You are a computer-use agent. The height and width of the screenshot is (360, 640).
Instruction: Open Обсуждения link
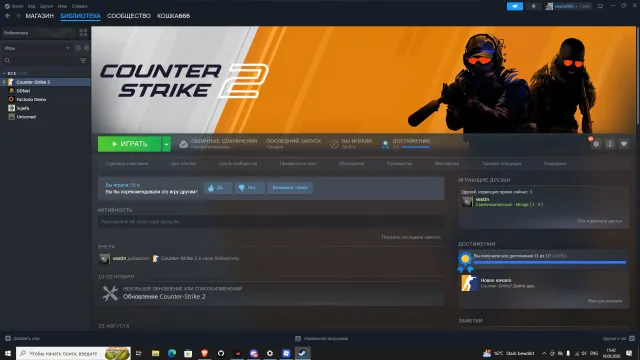pos(351,164)
